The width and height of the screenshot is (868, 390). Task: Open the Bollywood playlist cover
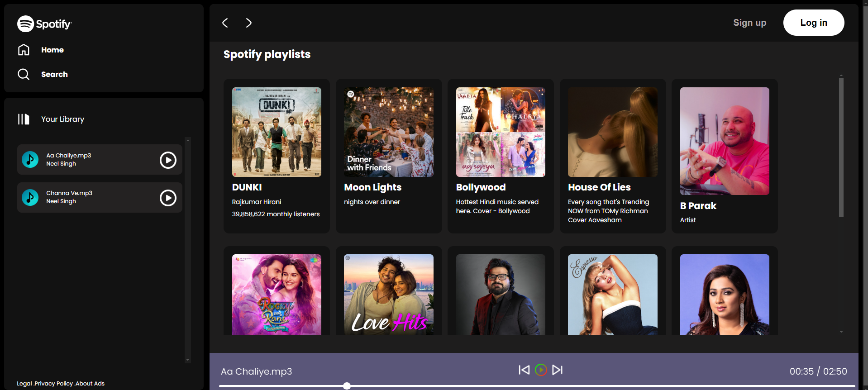click(501, 132)
